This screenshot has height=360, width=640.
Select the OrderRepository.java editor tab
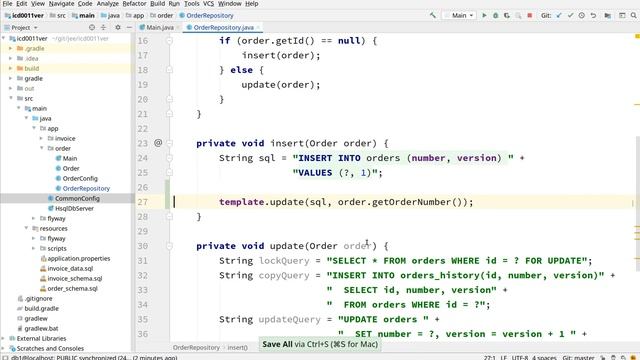tap(223, 27)
